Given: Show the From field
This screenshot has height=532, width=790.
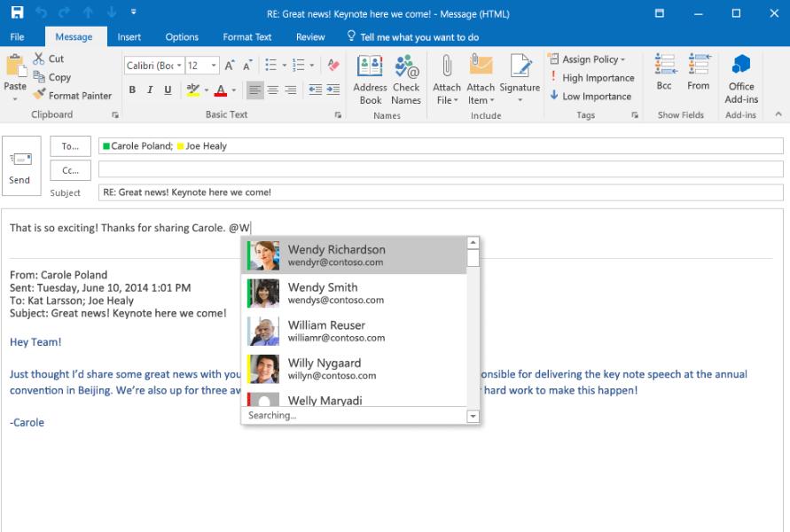Looking at the screenshot, I should (699, 72).
